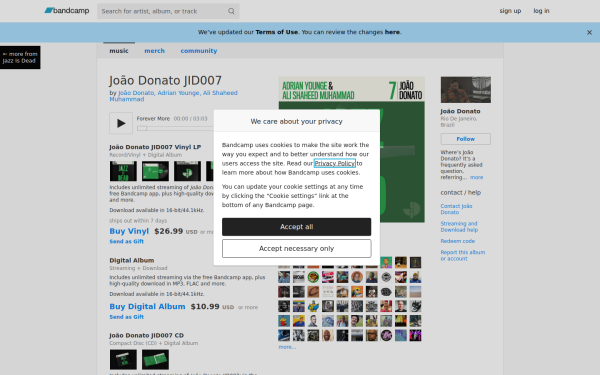Click the $10.99 digital album price
Viewport: 600px width, 375px height.
pyautogui.click(x=205, y=307)
